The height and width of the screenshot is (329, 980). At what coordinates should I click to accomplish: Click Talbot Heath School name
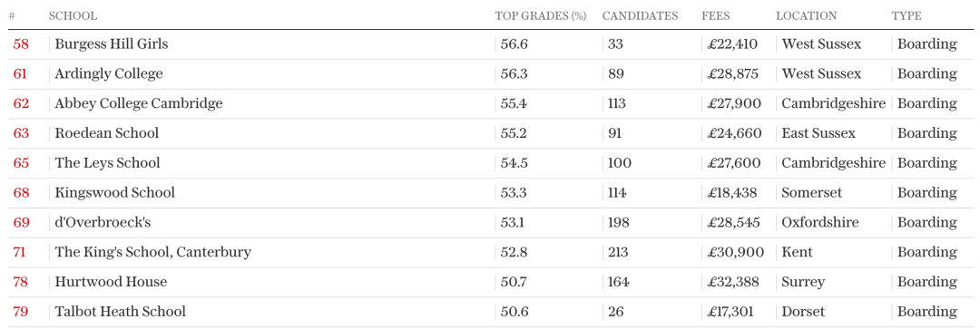pos(121,312)
